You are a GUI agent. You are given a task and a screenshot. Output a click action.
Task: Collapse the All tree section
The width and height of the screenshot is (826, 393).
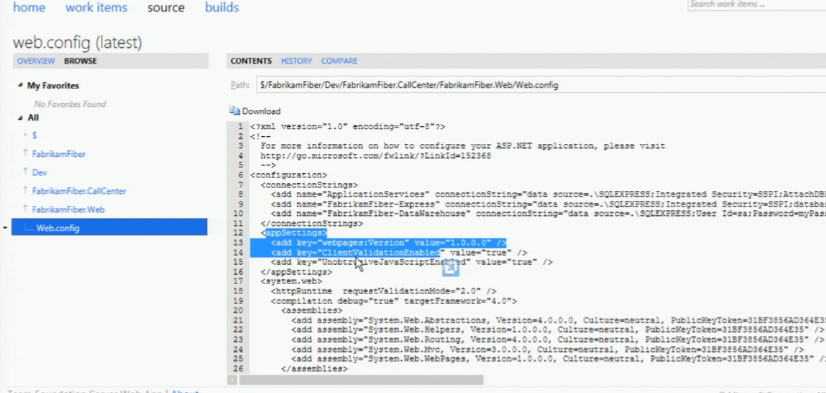click(20, 117)
